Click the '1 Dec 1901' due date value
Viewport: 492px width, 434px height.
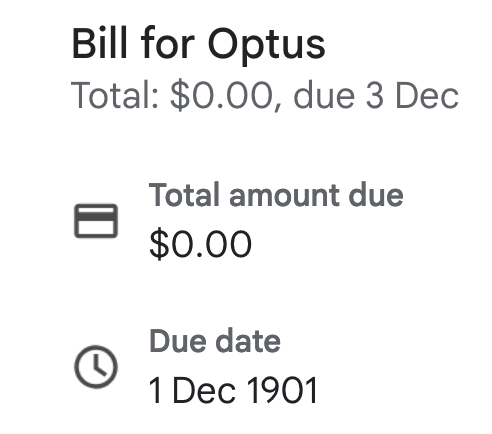pyautogui.click(x=233, y=390)
